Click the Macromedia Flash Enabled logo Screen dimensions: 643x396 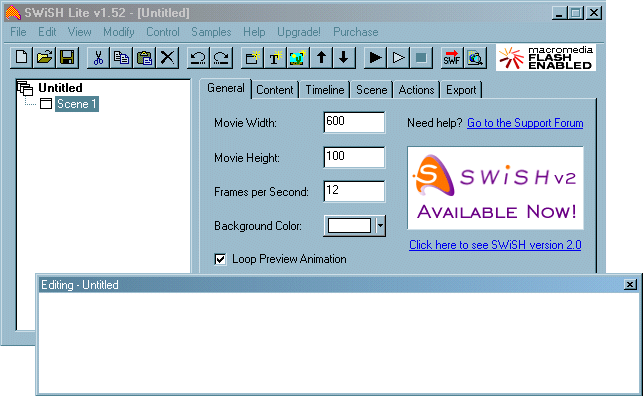pos(545,58)
